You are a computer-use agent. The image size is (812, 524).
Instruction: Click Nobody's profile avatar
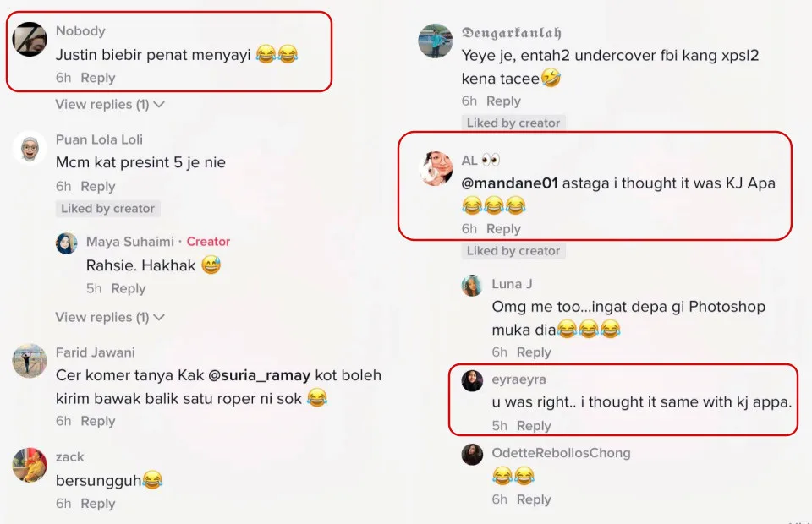pyautogui.click(x=30, y=40)
